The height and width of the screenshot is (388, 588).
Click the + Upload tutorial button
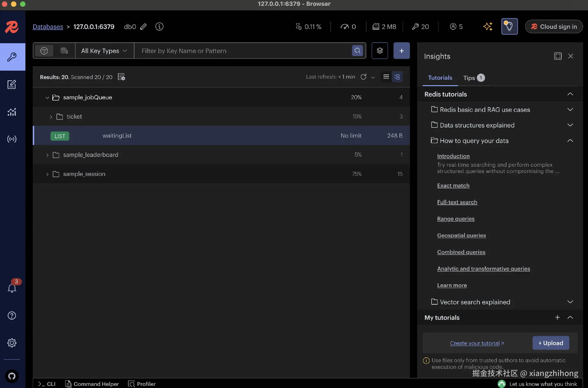point(551,343)
